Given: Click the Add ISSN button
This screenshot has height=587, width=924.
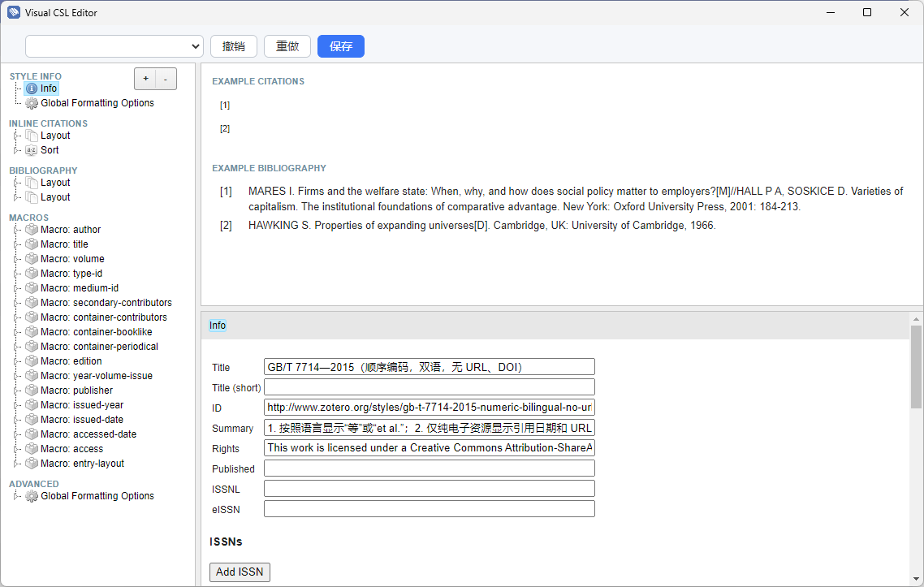Looking at the screenshot, I should (x=240, y=572).
